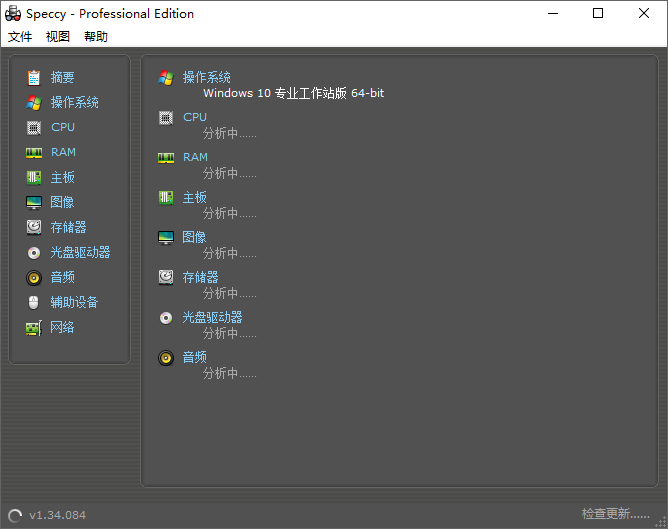Image resolution: width=668 pixels, height=529 pixels.
Task: Click the 辅助设备 mouse icon in sidebar
Action: (x=34, y=303)
